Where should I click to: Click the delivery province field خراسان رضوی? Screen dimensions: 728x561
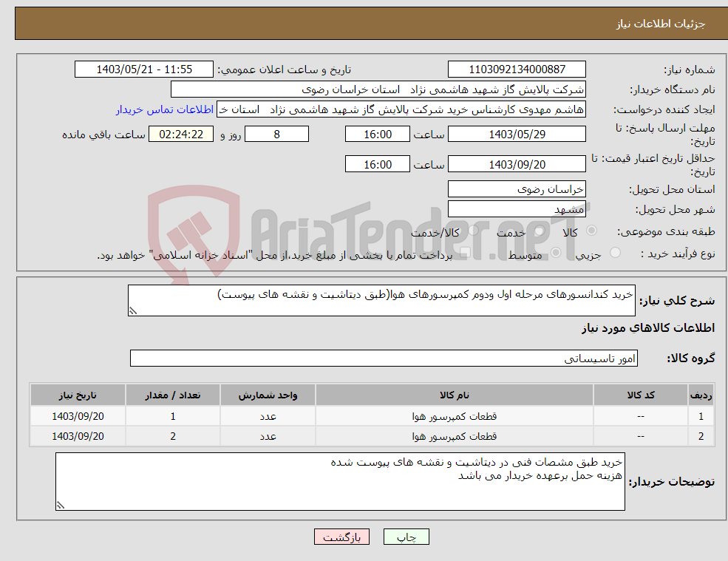(x=517, y=189)
